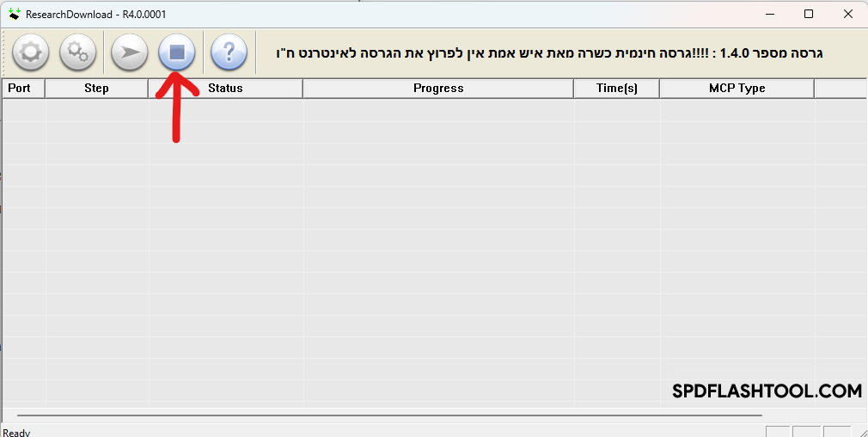Click the SPDFLASHTOOL.COM watermark text
The image size is (868, 437).
coord(767,391)
